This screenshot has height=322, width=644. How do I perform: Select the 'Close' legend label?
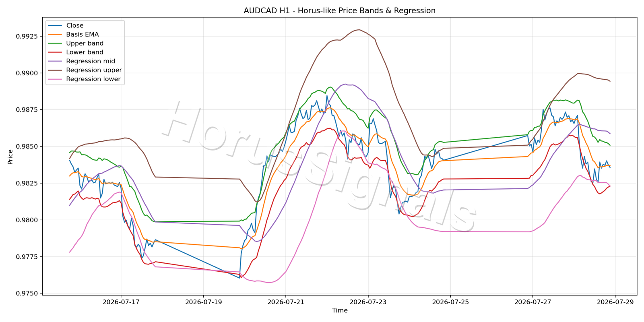75,26
